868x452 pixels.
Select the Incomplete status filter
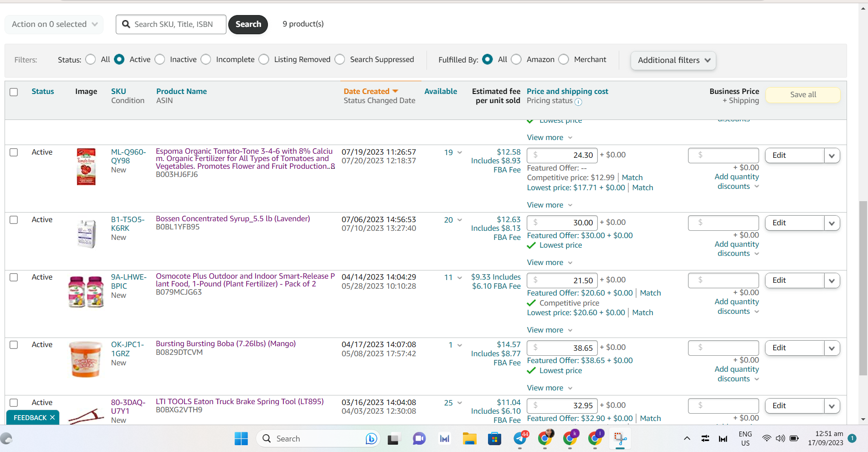coord(206,59)
